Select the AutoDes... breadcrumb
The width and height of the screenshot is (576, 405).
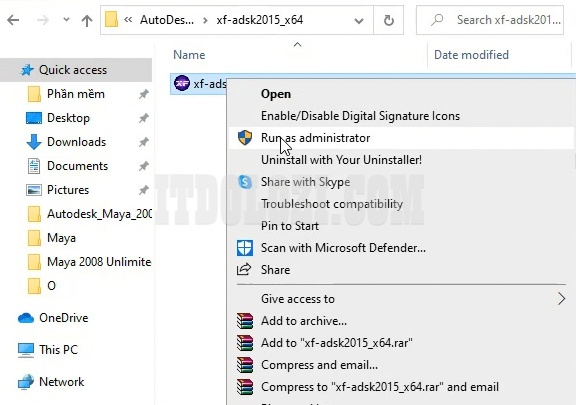(167, 19)
